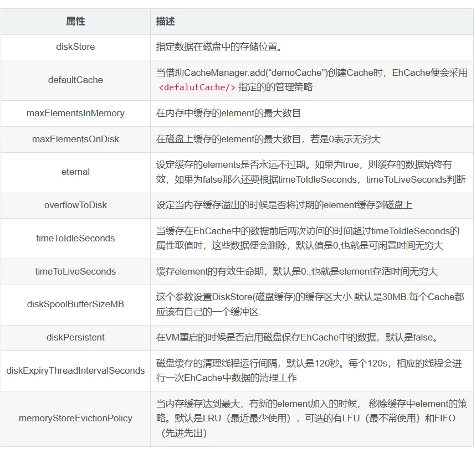Click the eternal attribute name
The height and width of the screenshot is (449, 476).
[x=75, y=172]
